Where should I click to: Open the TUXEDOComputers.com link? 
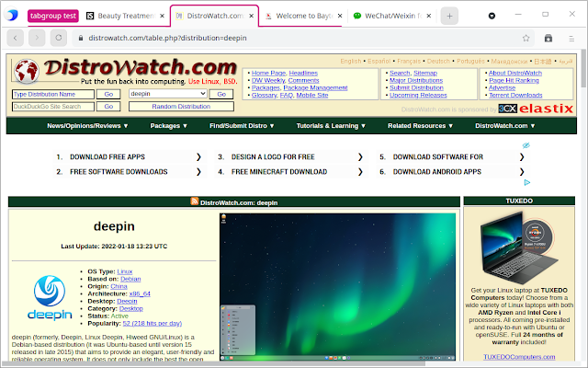click(x=519, y=357)
